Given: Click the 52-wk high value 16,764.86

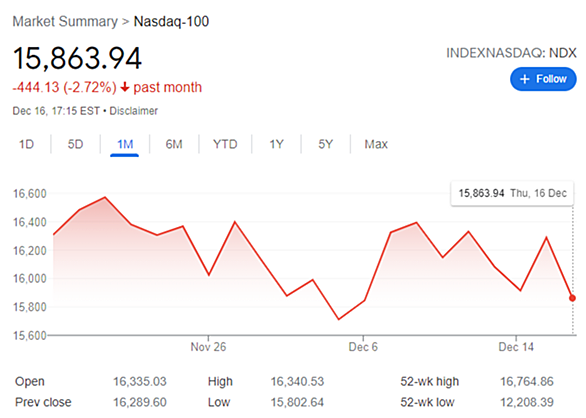Looking at the screenshot, I should click(x=527, y=381).
